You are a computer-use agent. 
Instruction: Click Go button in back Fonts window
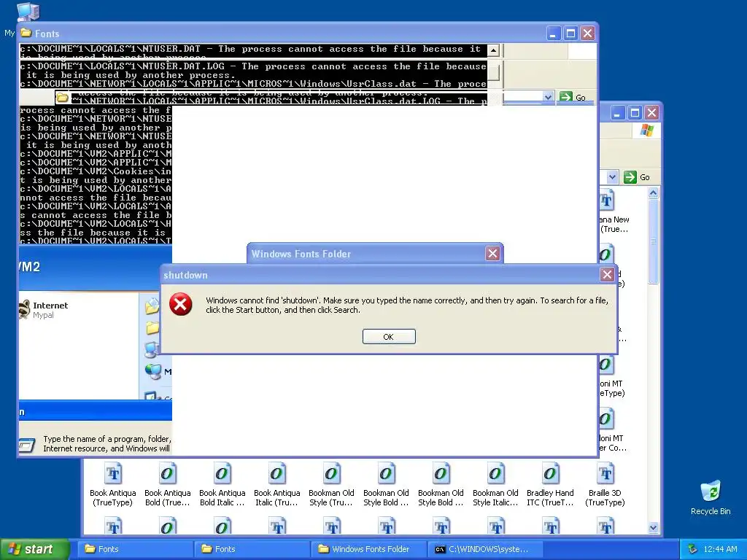[x=636, y=177]
